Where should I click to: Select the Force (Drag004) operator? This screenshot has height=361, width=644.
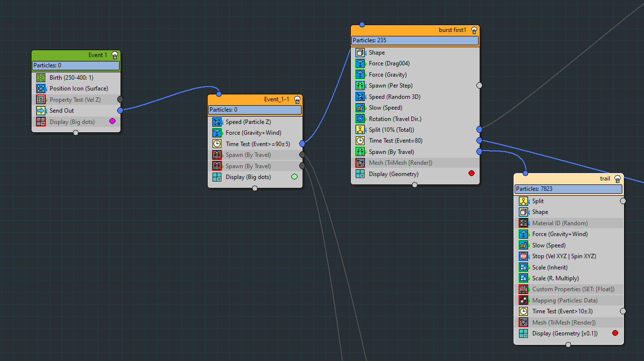click(x=389, y=63)
